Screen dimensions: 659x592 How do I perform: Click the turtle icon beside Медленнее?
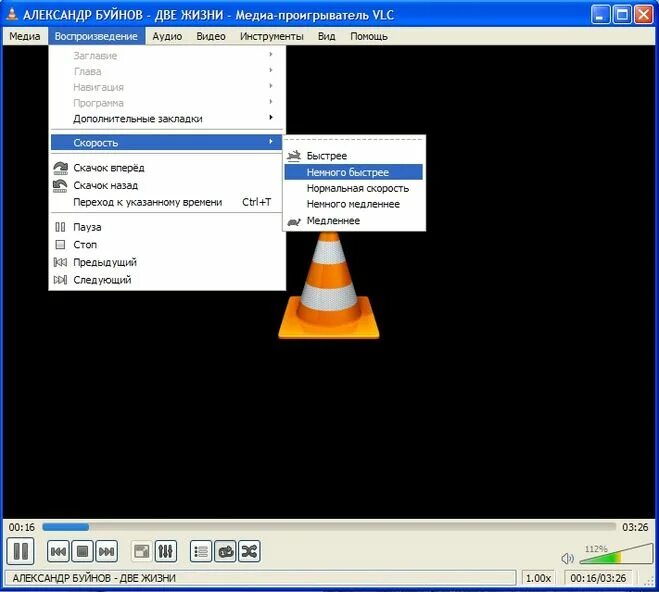click(294, 221)
